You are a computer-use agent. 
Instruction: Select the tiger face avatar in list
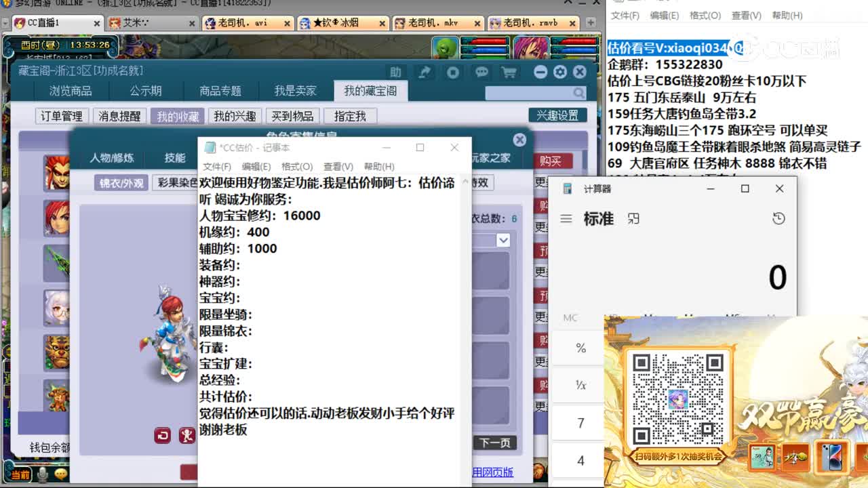[56, 352]
